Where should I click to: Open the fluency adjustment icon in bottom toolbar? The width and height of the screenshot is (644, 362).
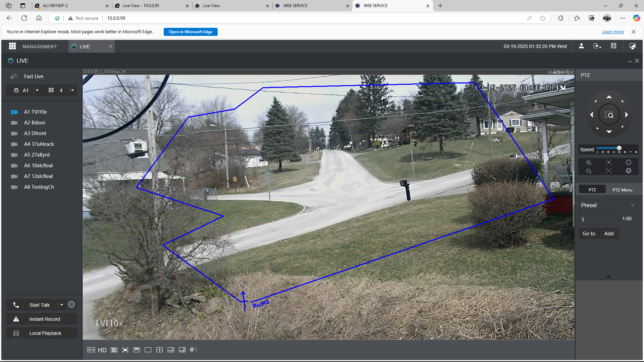114,350
